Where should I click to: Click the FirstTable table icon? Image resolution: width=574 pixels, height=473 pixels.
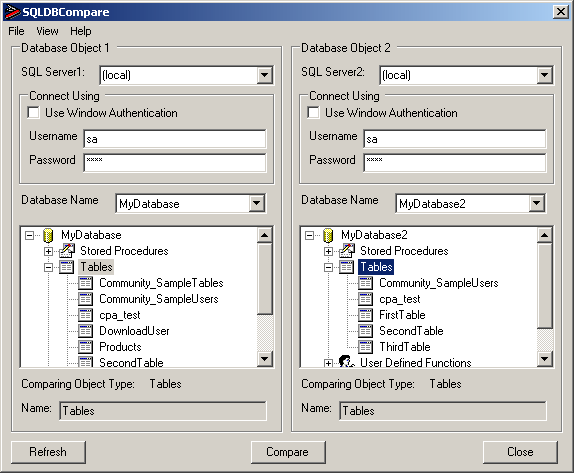(365, 315)
